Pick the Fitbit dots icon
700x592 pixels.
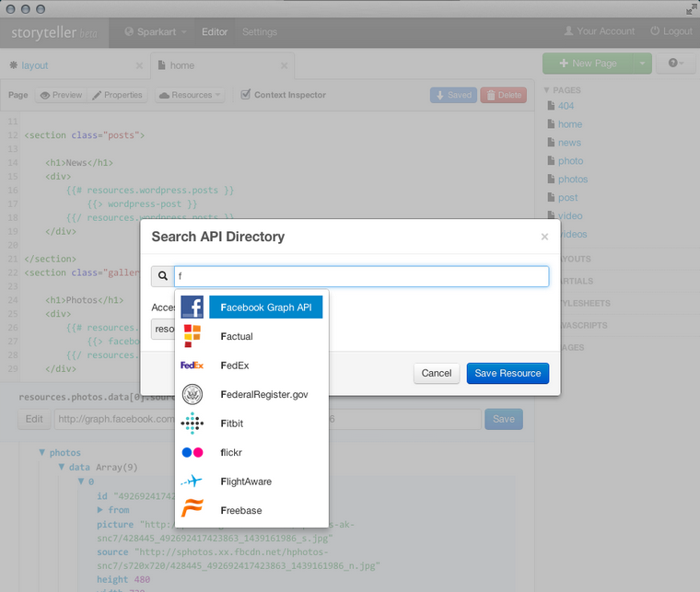pyautogui.click(x=192, y=424)
